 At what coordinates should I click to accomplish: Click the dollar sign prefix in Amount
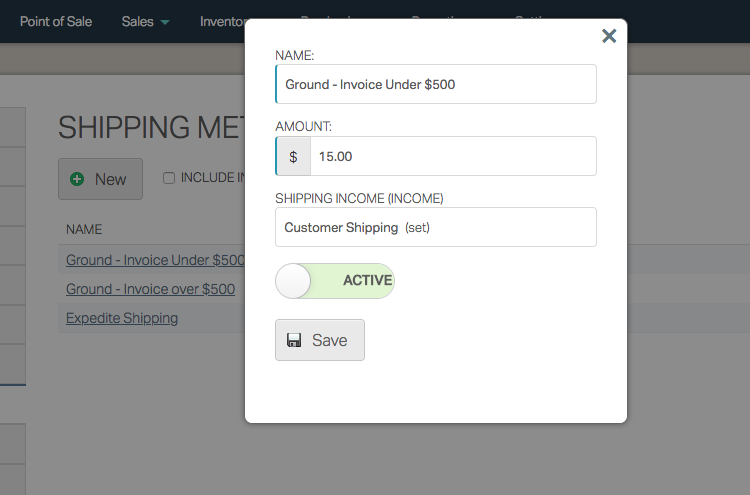tap(293, 156)
